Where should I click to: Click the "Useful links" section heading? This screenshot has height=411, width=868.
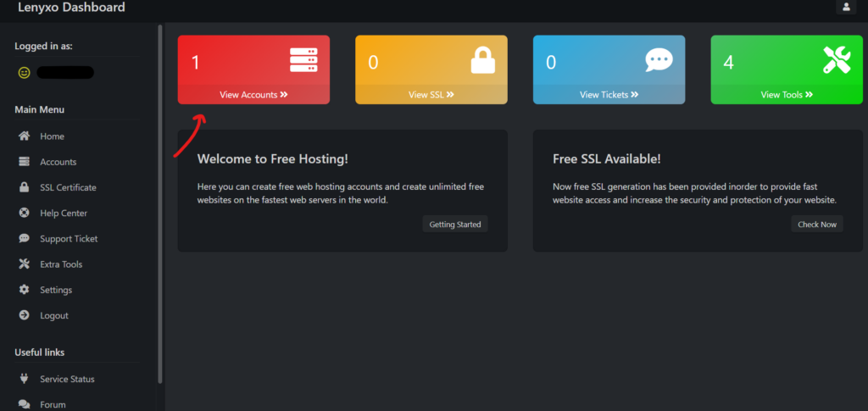39,353
